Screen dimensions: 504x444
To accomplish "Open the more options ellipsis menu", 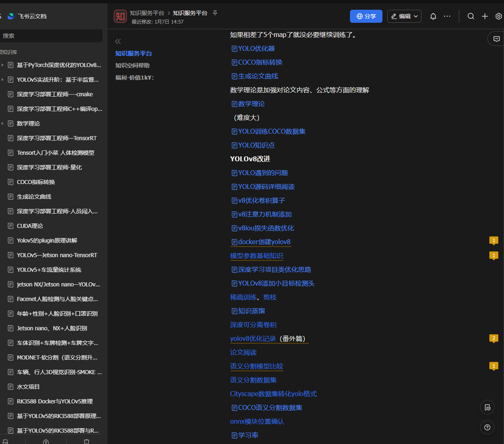I will [447, 16].
